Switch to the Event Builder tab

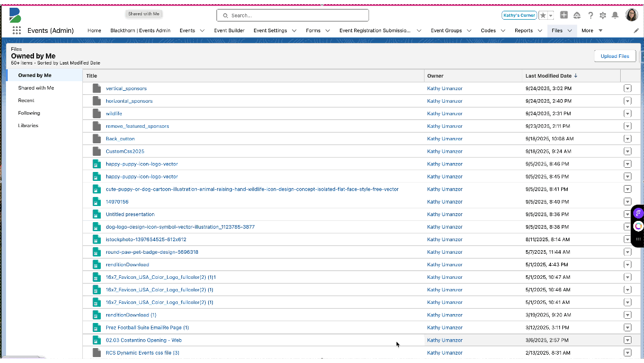tap(229, 30)
